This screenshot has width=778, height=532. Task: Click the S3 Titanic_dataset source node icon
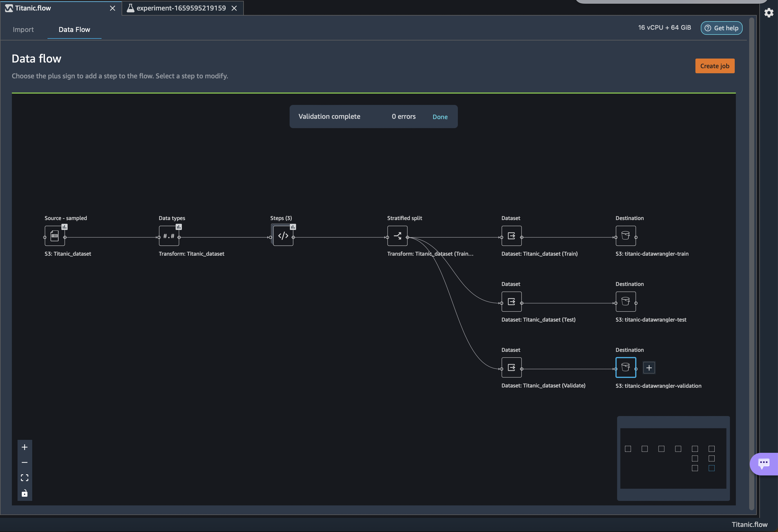coord(55,236)
